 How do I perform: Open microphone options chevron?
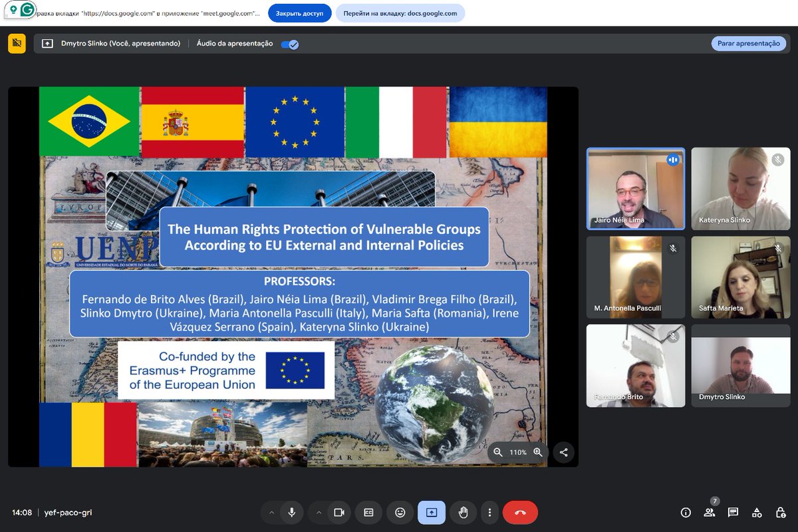click(271, 512)
